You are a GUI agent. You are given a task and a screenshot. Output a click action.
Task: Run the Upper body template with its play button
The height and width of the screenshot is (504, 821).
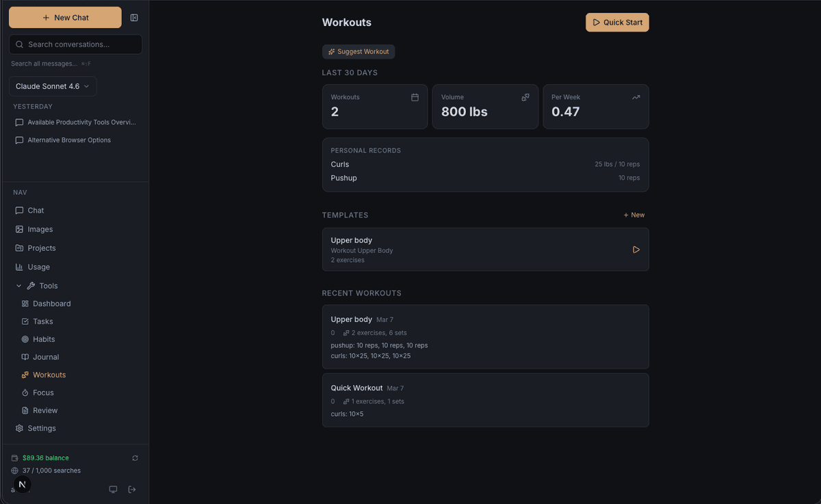pos(636,250)
